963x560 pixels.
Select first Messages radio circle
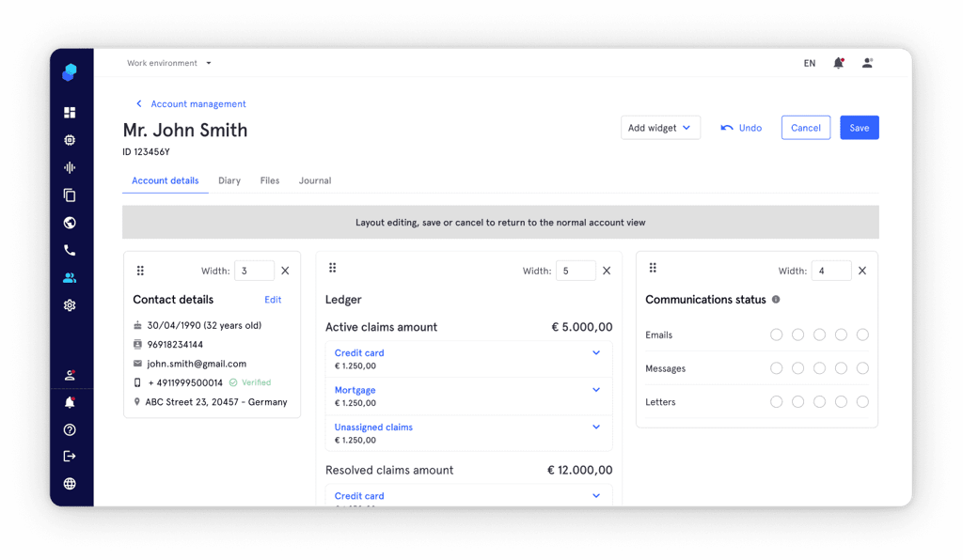tap(776, 368)
